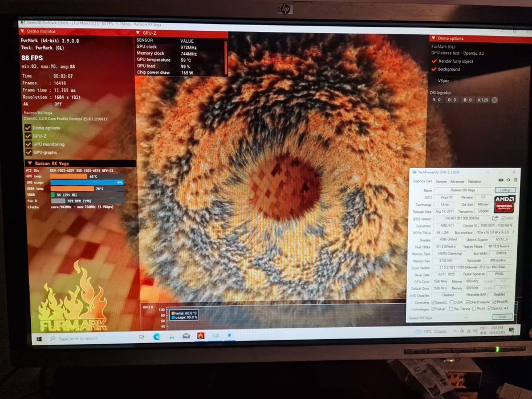Viewport: 532px width, 399px height.
Task: Launch Microsoft Edge from the taskbar
Action: (x=157, y=336)
